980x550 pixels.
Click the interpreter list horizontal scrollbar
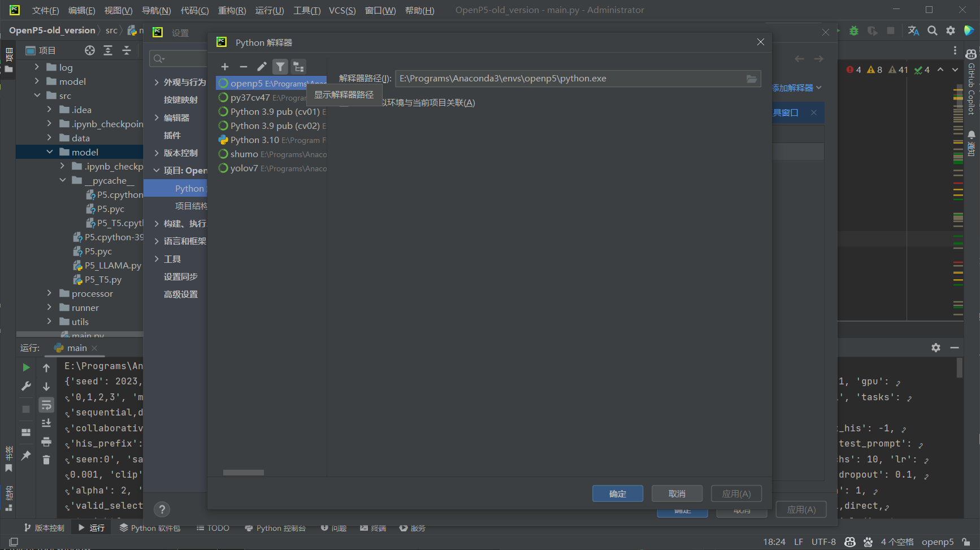click(x=244, y=473)
